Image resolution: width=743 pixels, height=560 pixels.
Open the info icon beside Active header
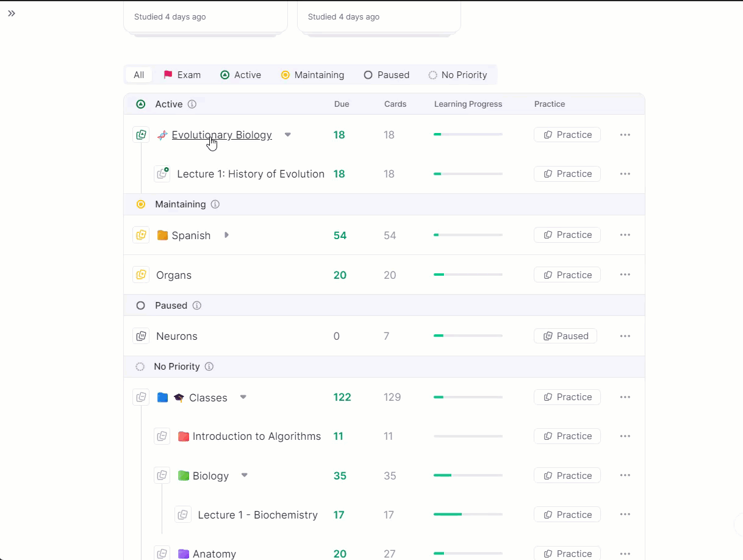tap(192, 104)
